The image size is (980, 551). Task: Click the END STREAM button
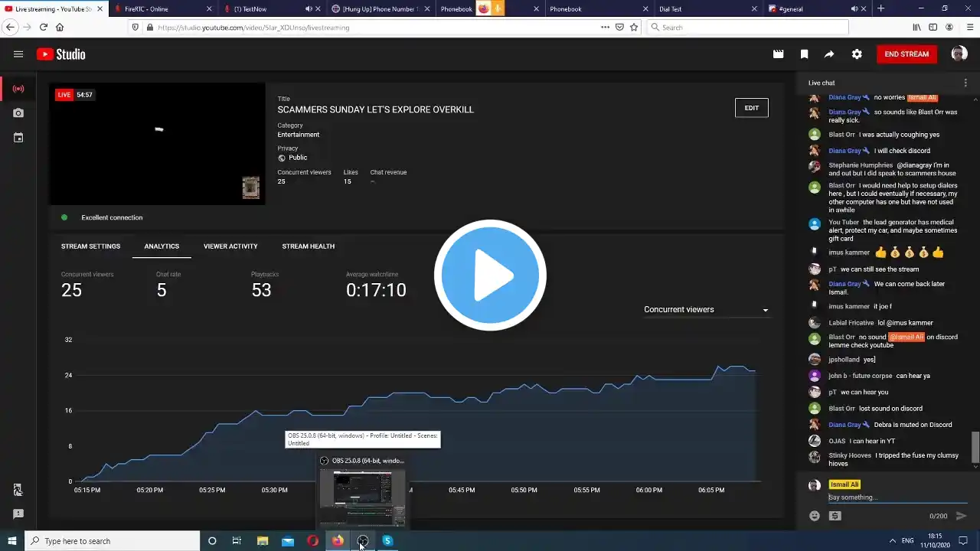coord(906,54)
